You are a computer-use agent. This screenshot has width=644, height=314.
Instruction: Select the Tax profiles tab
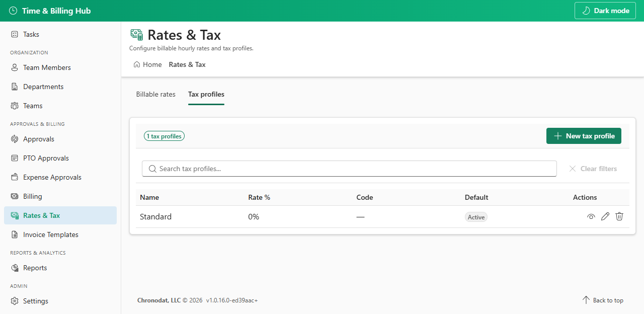pyautogui.click(x=206, y=94)
